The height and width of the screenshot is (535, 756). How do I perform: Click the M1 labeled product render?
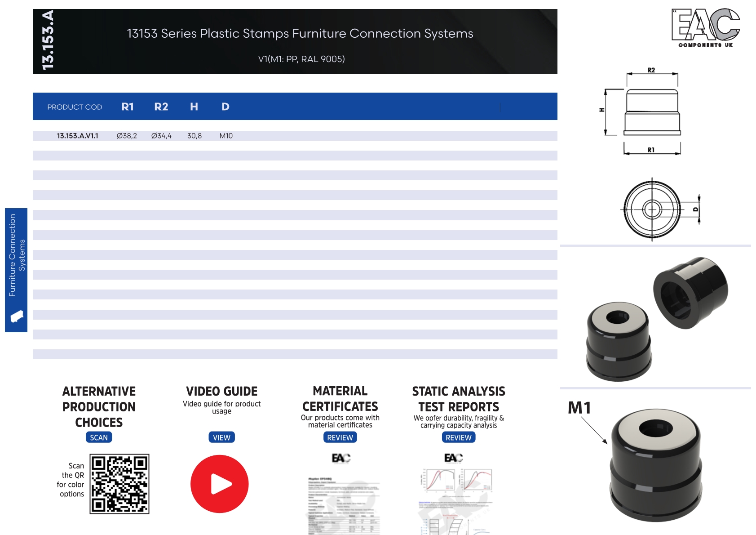point(655,465)
